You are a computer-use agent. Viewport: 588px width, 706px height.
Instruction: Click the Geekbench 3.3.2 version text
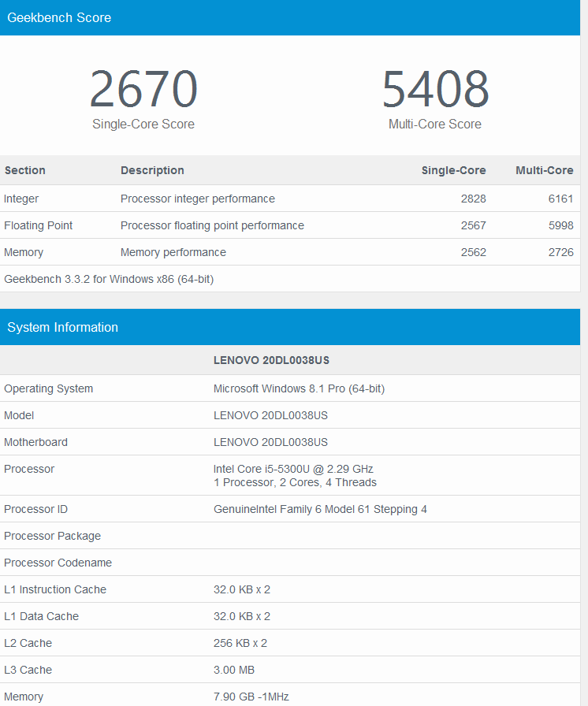109,279
